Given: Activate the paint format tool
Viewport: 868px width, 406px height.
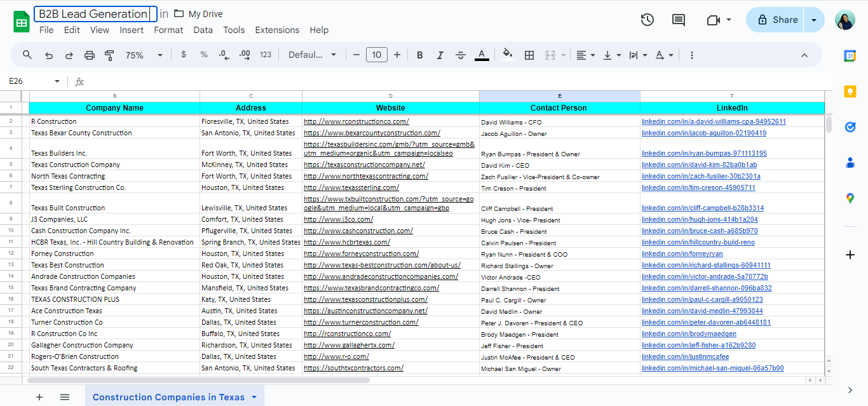Looking at the screenshot, I should pyautogui.click(x=109, y=55).
